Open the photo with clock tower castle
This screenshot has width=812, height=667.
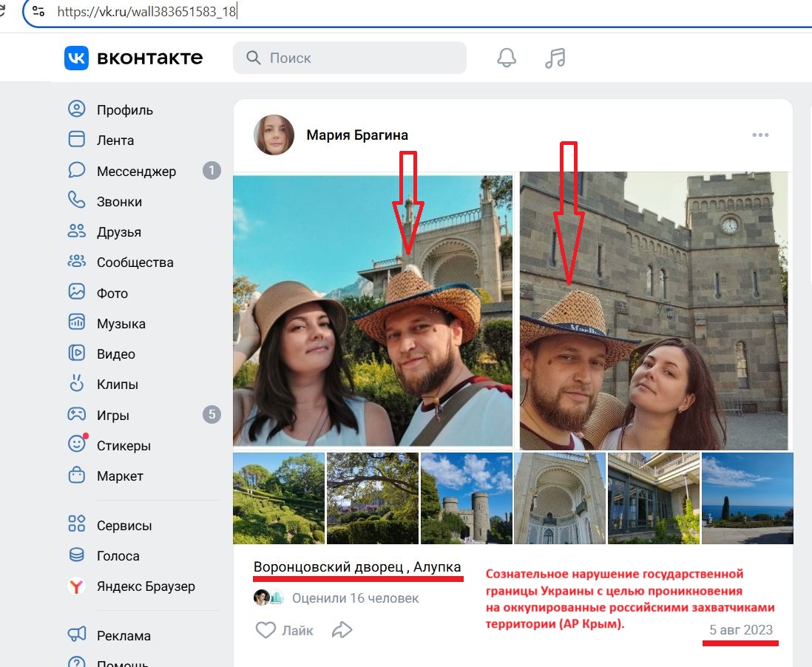(x=654, y=311)
